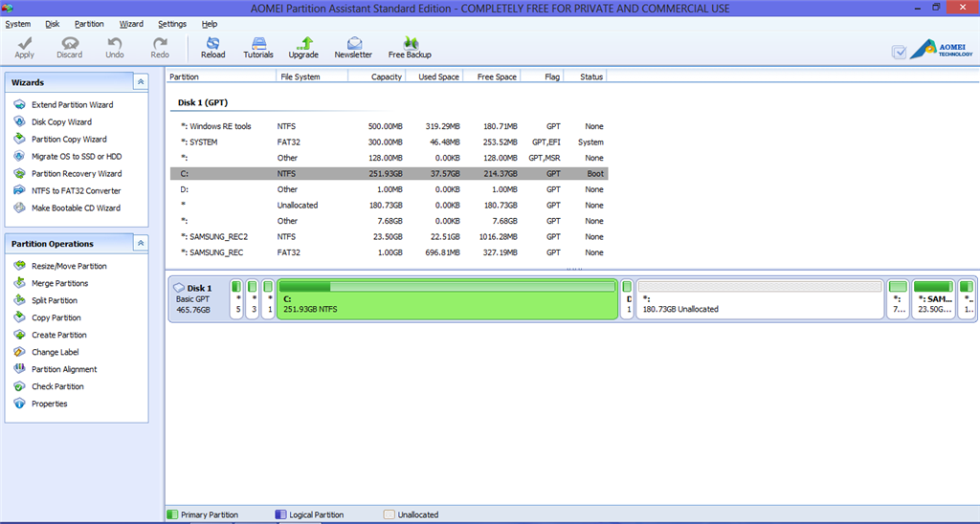The width and height of the screenshot is (980, 524).
Task: Click the Partition Copy Wizard icon
Action: (20, 139)
